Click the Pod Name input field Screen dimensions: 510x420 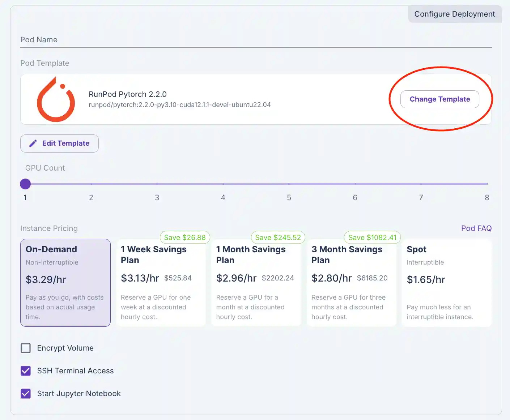(255, 40)
